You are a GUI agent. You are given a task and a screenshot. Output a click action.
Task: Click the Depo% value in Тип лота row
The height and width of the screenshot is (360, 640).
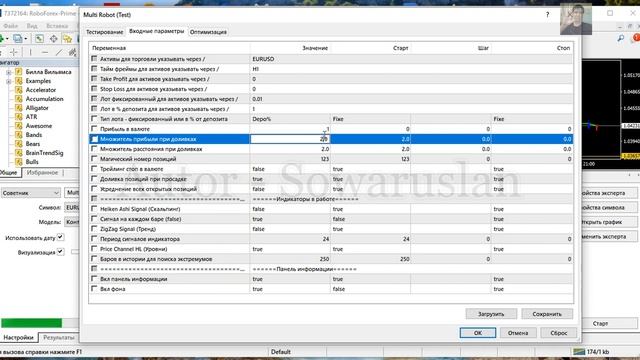coord(262,119)
